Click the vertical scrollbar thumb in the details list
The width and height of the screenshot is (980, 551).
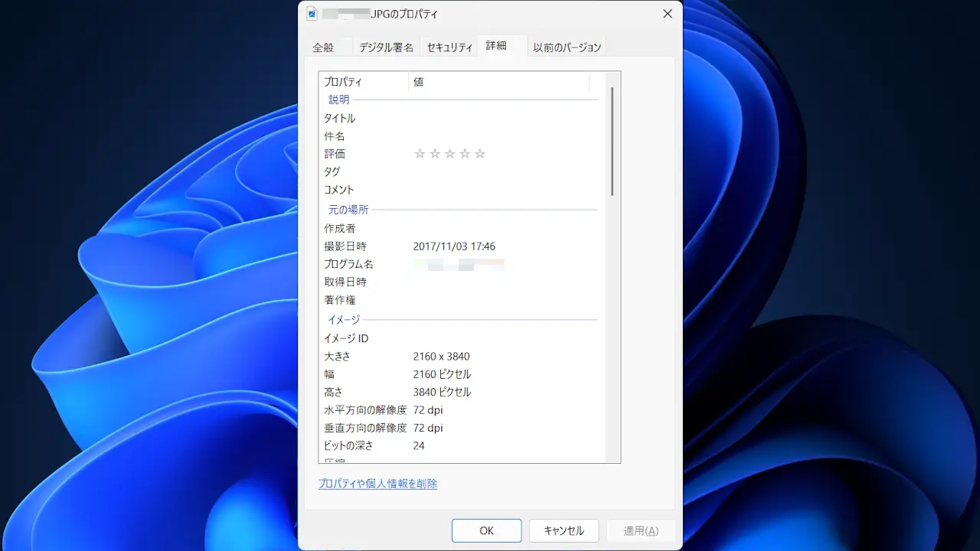tap(612, 142)
